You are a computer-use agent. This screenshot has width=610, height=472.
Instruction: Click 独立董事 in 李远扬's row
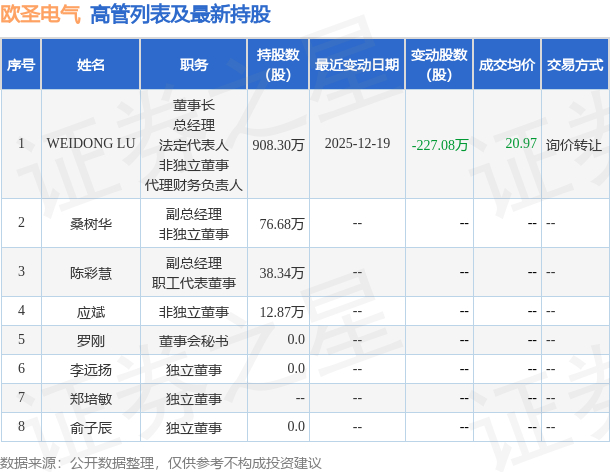(x=194, y=370)
